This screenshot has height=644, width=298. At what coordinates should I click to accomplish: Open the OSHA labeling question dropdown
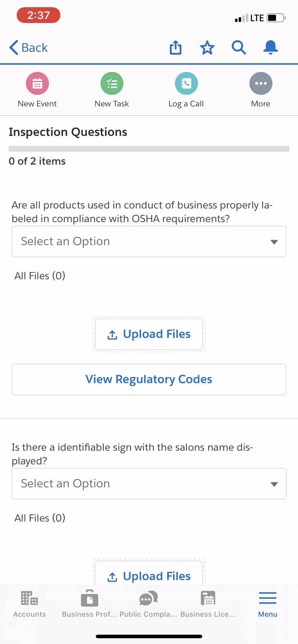[x=149, y=241]
